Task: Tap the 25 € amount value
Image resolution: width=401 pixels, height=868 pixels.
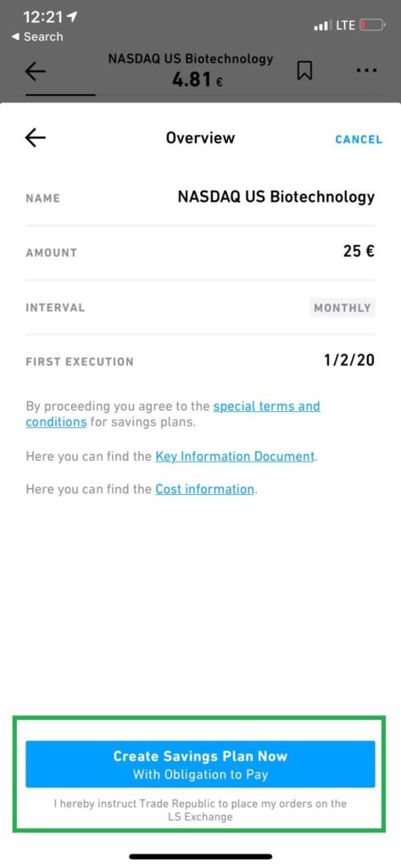Action: [x=359, y=251]
